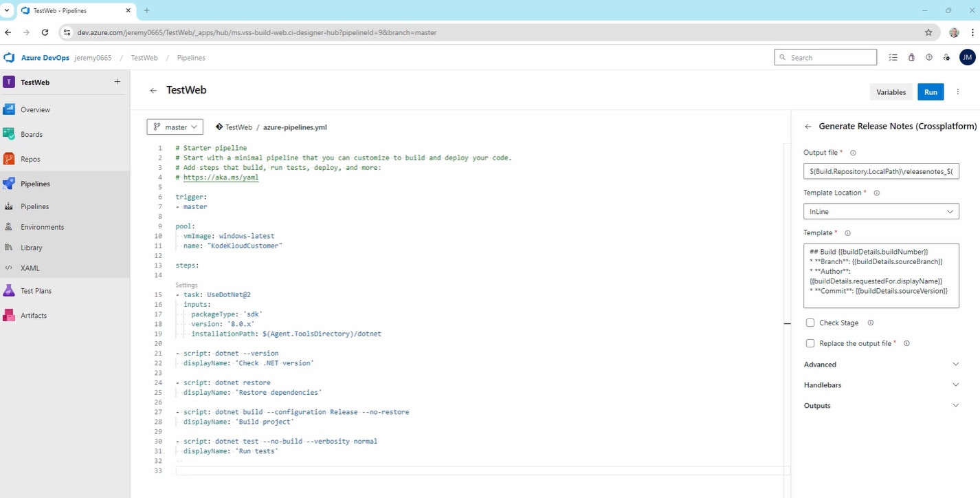Click the 'script: dotnet restore' line
This screenshot has height=498, width=980.
click(x=223, y=382)
